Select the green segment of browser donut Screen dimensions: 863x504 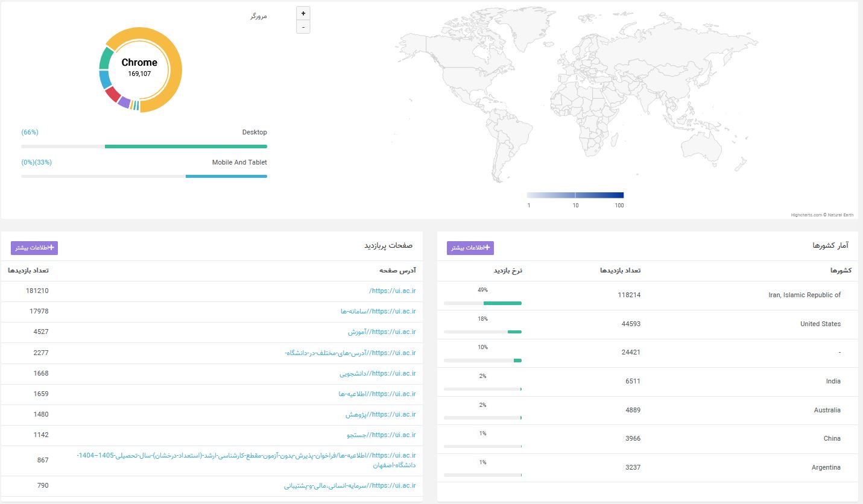click(106, 59)
